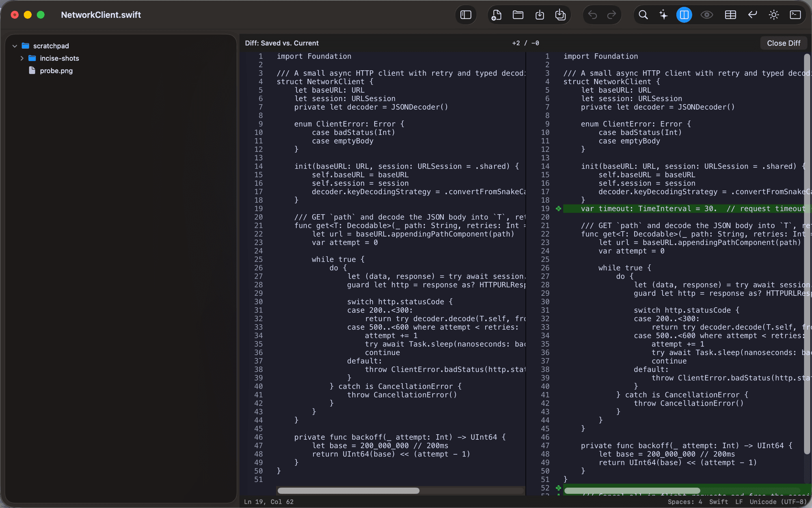The image size is (812, 508).
Task: Click the Save file icon
Action: point(540,15)
